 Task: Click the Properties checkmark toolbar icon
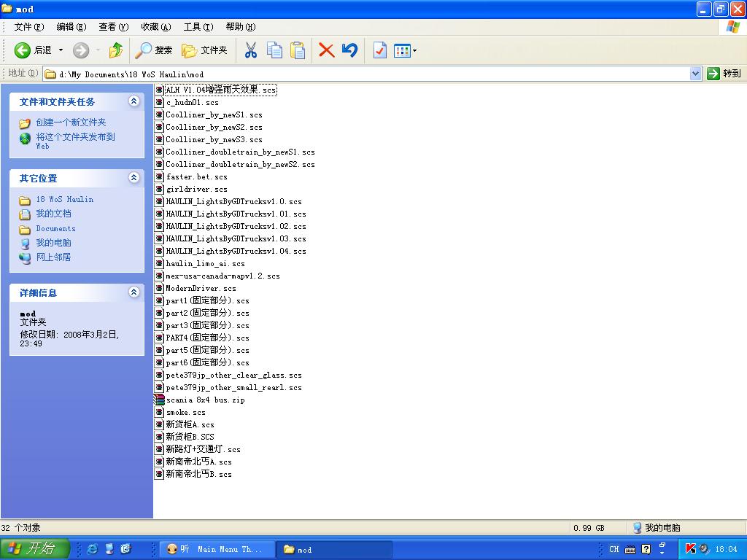(379, 50)
